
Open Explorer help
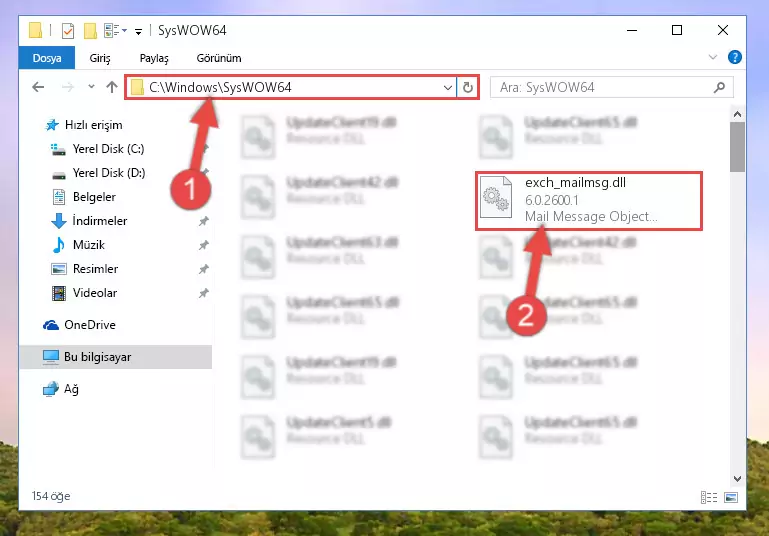point(734,57)
